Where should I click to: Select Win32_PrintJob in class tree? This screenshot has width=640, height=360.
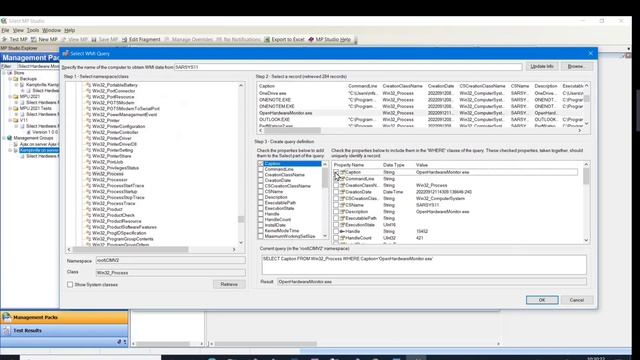(107, 162)
